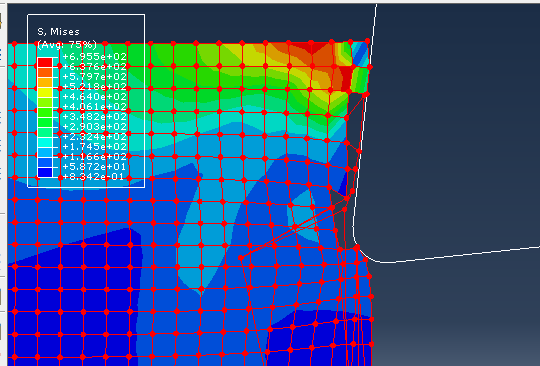
Task: Select the legend value +4.061e+02
Action: (95, 106)
